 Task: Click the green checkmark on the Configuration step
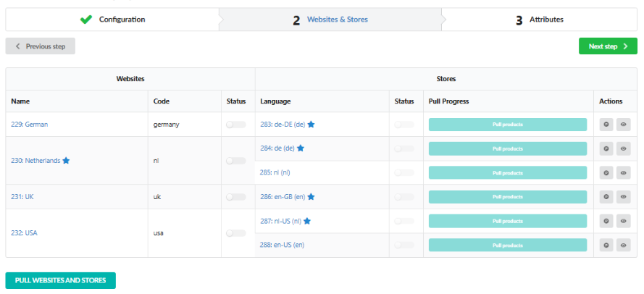(85, 20)
